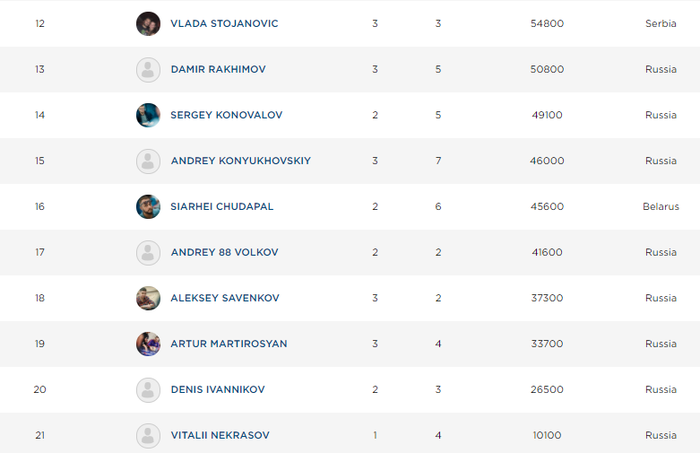The height and width of the screenshot is (453, 700).
Task: Click Andrey 88 Volkov's placeholder avatar icon
Action: (x=148, y=252)
